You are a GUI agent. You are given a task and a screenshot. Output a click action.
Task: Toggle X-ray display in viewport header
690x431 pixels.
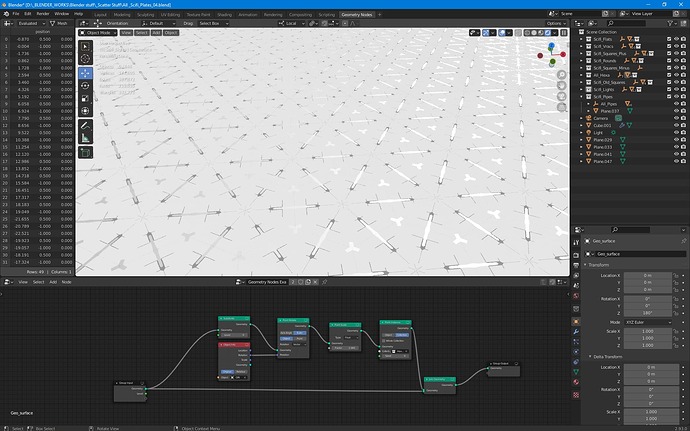click(518, 33)
